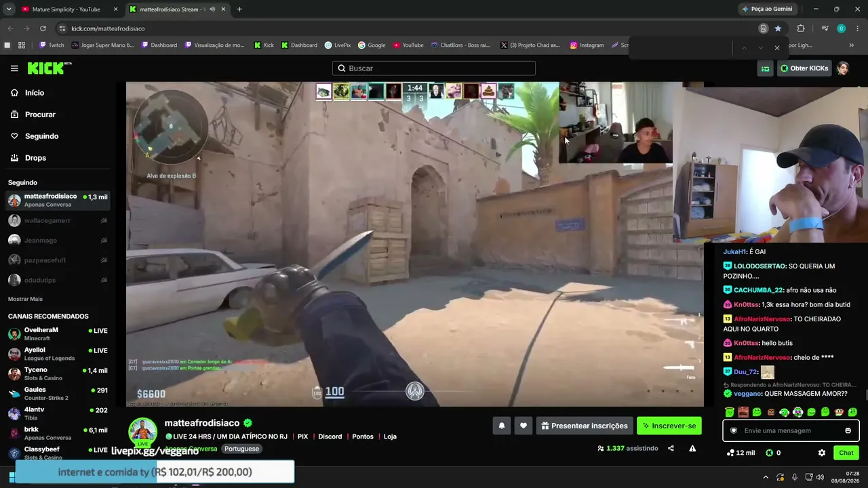868x488 pixels.
Task: Open the user profile avatar menu
Action: (843, 68)
